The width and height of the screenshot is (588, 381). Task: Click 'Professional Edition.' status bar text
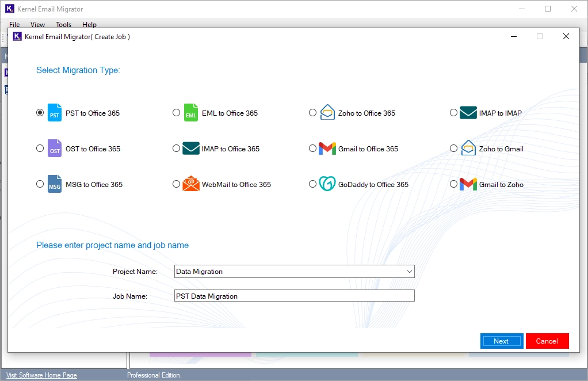154,375
